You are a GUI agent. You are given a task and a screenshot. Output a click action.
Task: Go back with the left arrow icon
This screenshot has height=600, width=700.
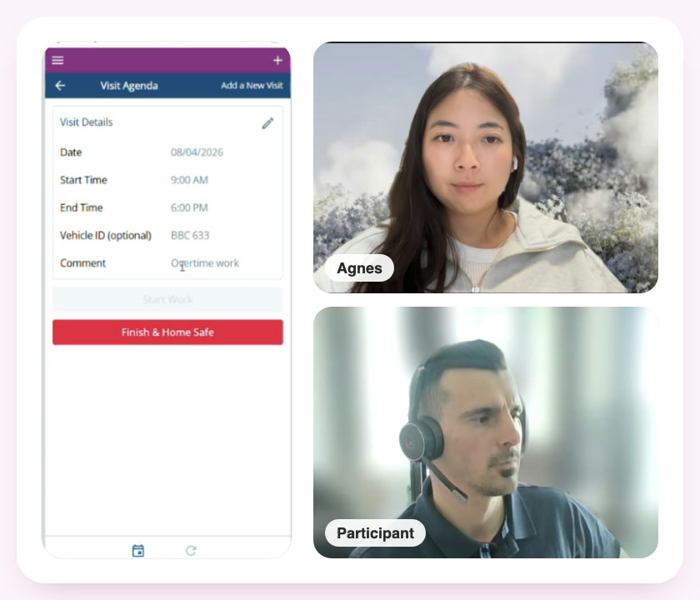coord(60,86)
